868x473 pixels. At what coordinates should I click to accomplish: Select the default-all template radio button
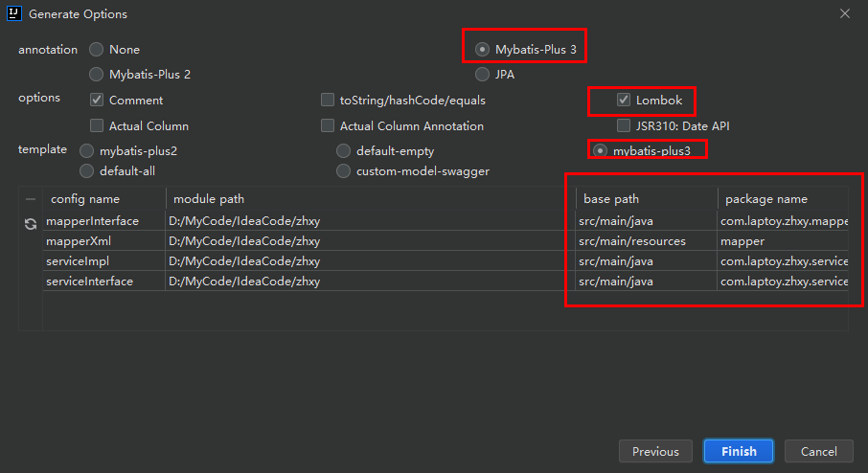tap(86, 171)
